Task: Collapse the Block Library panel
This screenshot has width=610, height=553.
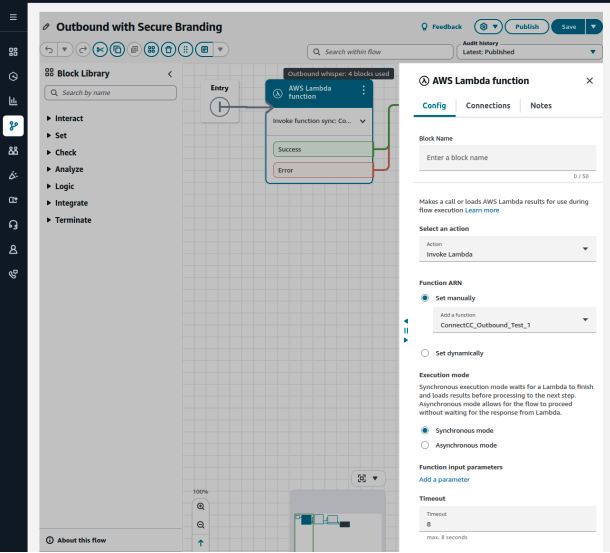Action: tap(170, 74)
